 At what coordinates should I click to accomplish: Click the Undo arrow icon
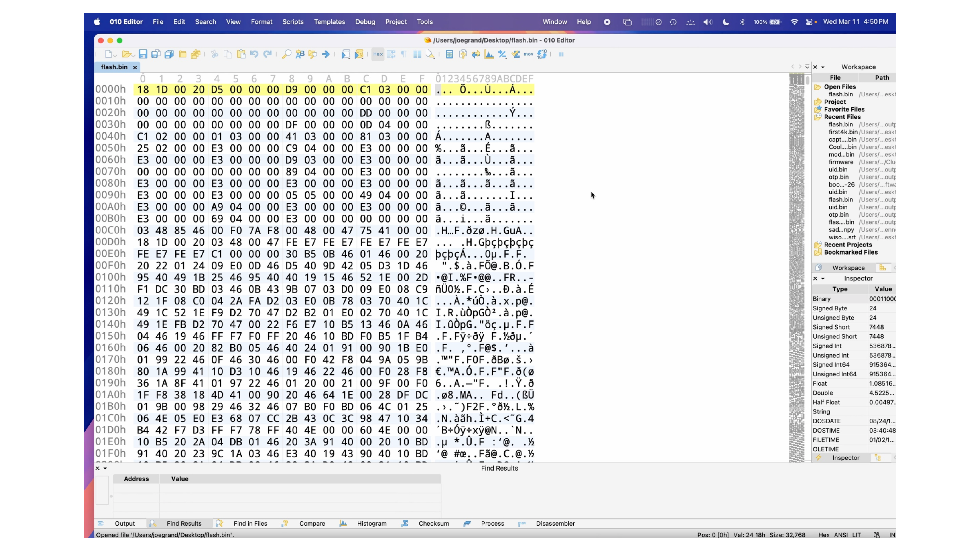(254, 54)
